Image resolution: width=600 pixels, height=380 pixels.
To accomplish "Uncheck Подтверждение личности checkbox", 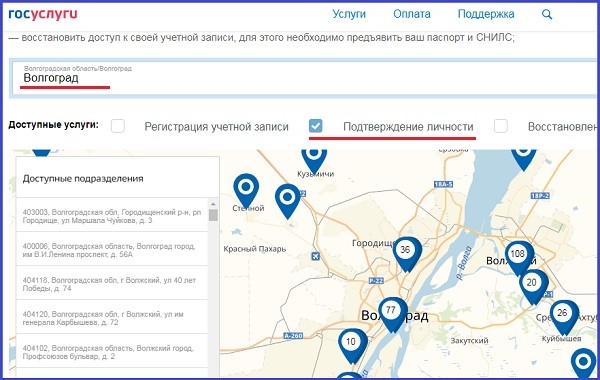I will click(x=316, y=126).
